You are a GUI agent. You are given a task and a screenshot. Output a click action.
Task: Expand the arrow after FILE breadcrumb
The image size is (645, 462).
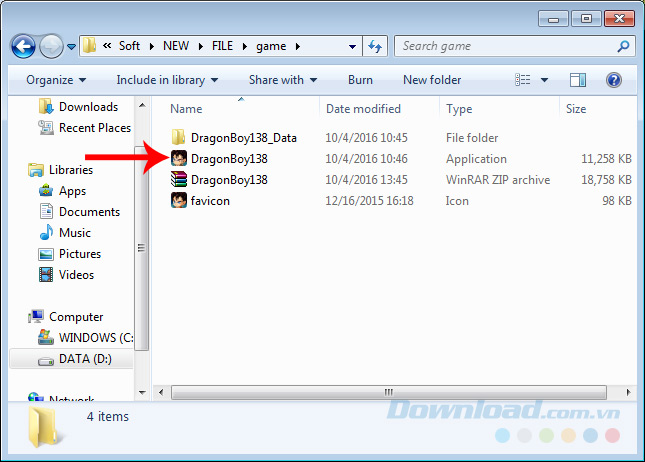click(245, 46)
